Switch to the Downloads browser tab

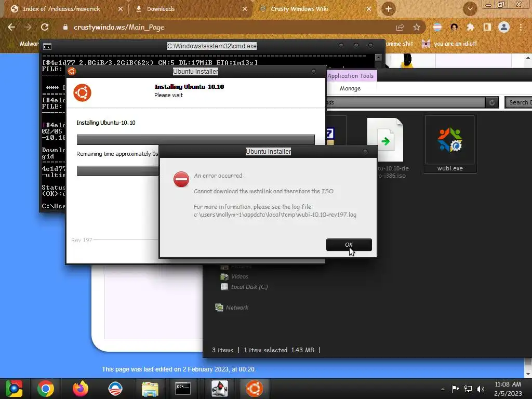161,9
